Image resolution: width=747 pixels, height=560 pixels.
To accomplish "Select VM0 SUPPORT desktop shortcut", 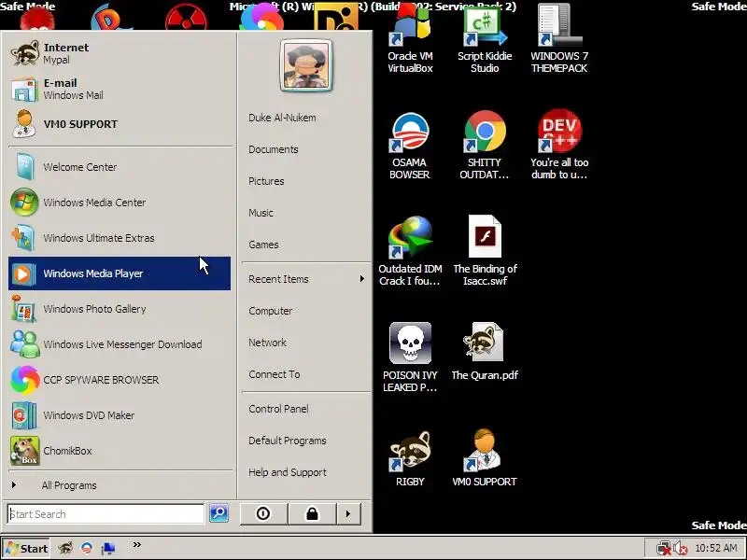I will pos(485,458).
